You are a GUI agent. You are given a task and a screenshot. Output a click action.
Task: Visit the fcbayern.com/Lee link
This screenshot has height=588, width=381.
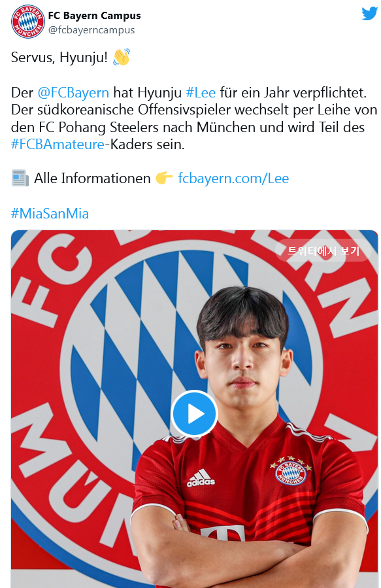pyautogui.click(x=233, y=178)
